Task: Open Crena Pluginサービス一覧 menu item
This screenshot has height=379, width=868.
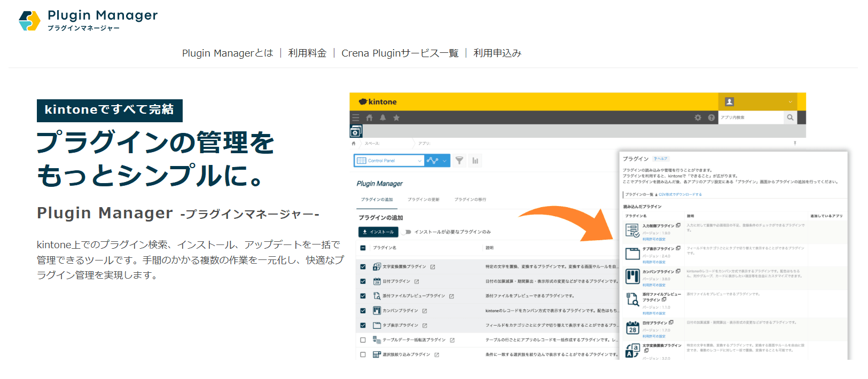Action: coord(400,53)
